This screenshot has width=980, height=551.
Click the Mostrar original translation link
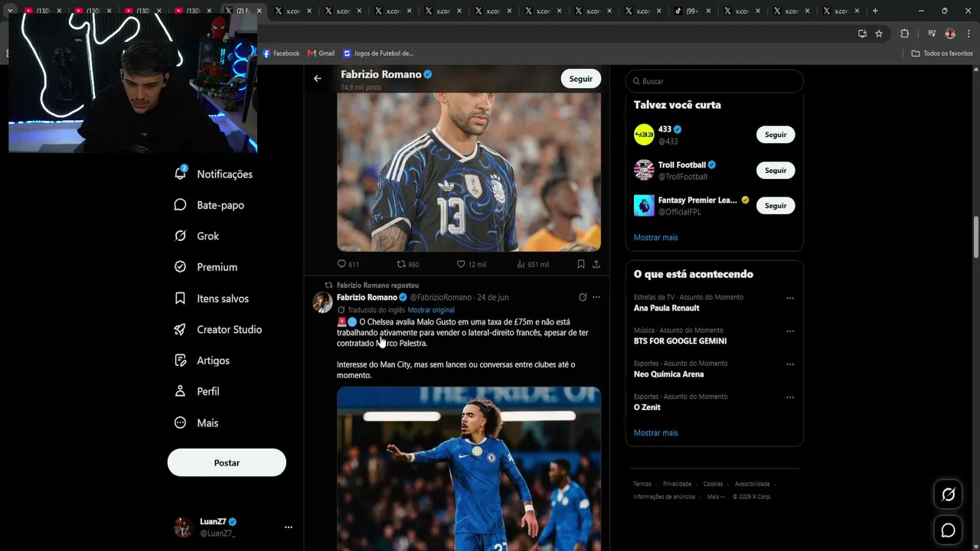pyautogui.click(x=431, y=310)
